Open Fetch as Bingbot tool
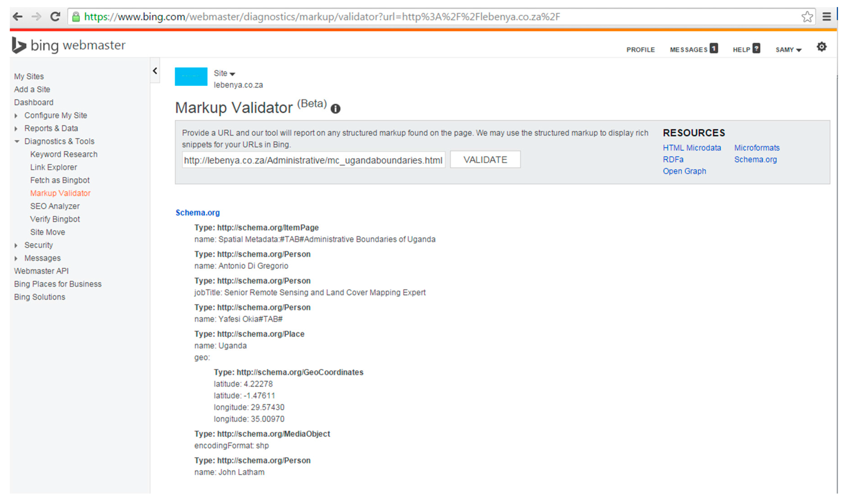Viewport: 845px width, 504px height. [60, 180]
